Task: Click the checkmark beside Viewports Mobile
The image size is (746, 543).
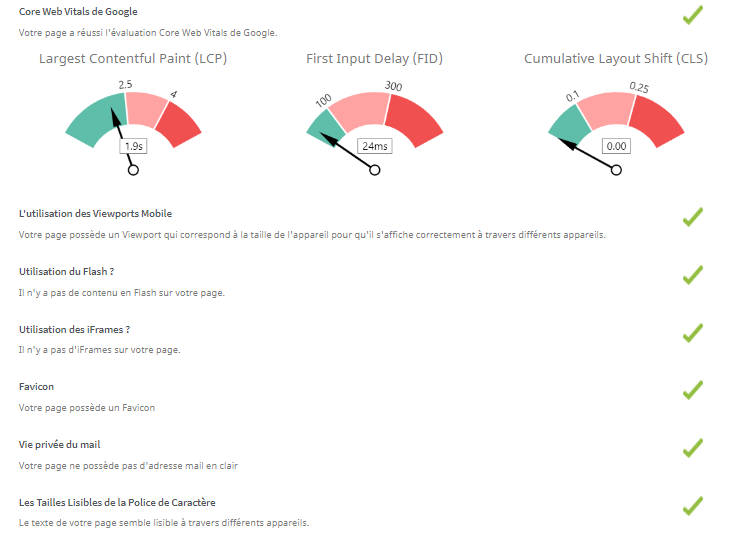Action: pyautogui.click(x=692, y=217)
